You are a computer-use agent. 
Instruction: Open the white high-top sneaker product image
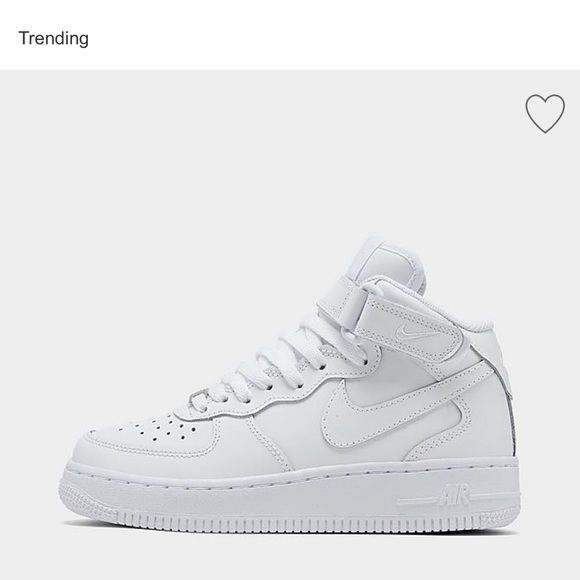[290, 387]
